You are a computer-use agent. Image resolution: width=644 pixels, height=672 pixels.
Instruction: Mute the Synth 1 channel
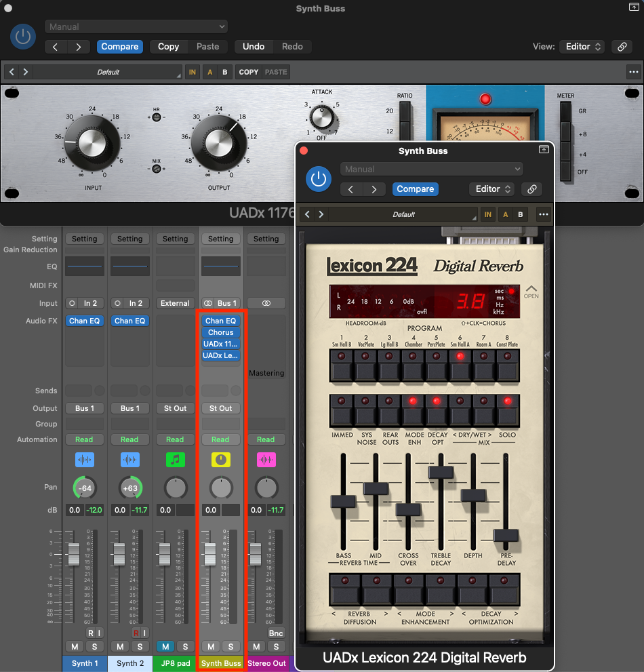coord(75,646)
